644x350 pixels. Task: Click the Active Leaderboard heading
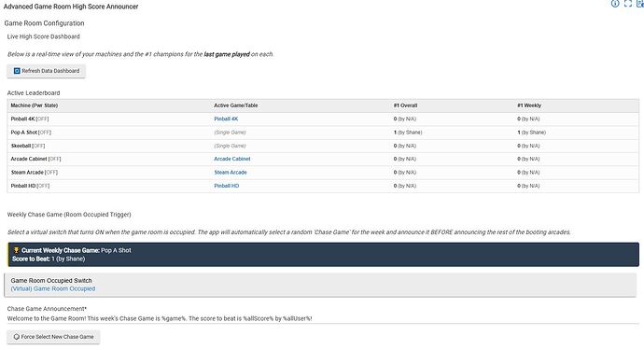click(x=34, y=92)
